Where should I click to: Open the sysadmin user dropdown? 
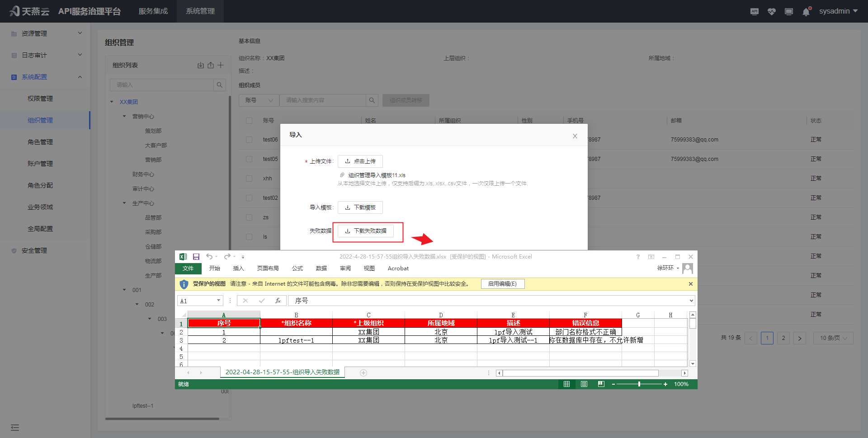[x=838, y=11]
